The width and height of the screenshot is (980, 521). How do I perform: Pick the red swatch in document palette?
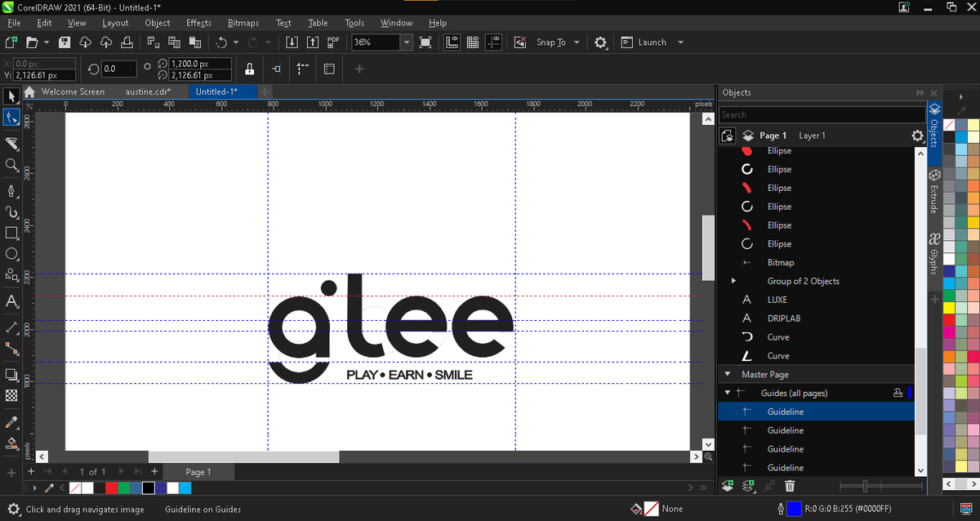tap(111, 488)
